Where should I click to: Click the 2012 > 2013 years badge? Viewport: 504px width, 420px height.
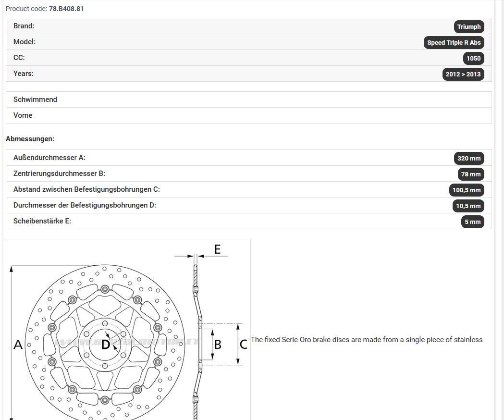pos(463,74)
